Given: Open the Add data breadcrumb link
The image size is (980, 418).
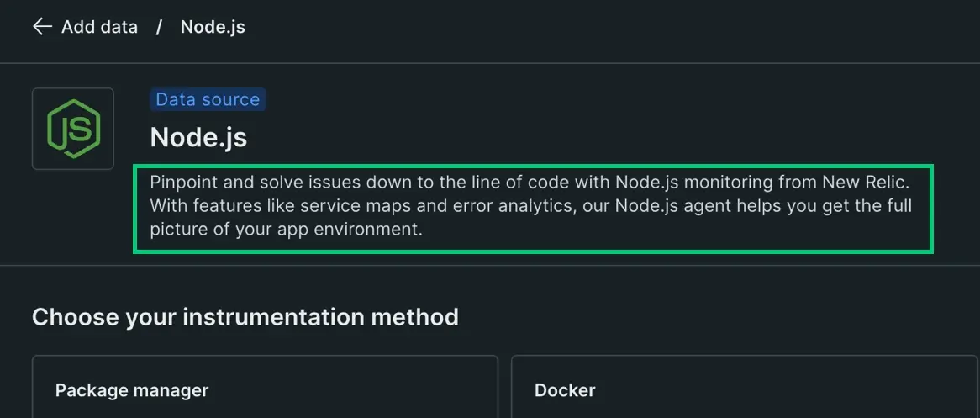Looking at the screenshot, I should pyautogui.click(x=99, y=27).
